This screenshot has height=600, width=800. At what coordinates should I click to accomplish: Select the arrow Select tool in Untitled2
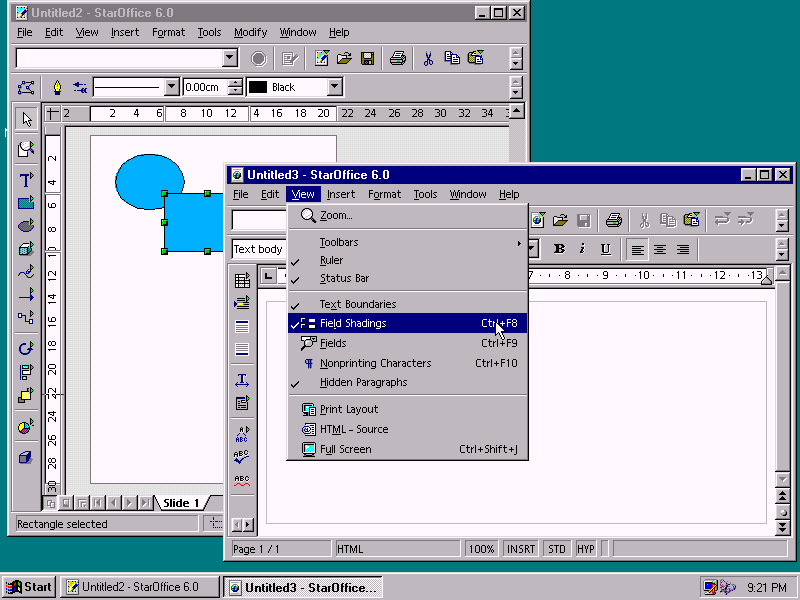click(26, 119)
